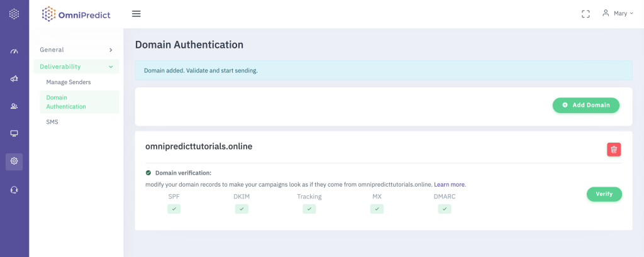Screen dimensions: 644x257
Task: Expand the General settings section
Action: [x=76, y=50]
